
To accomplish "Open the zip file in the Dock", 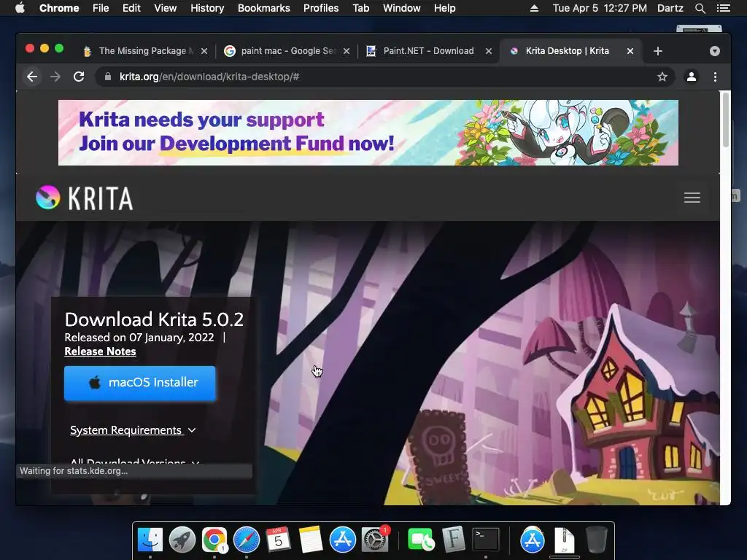I will click(x=565, y=540).
